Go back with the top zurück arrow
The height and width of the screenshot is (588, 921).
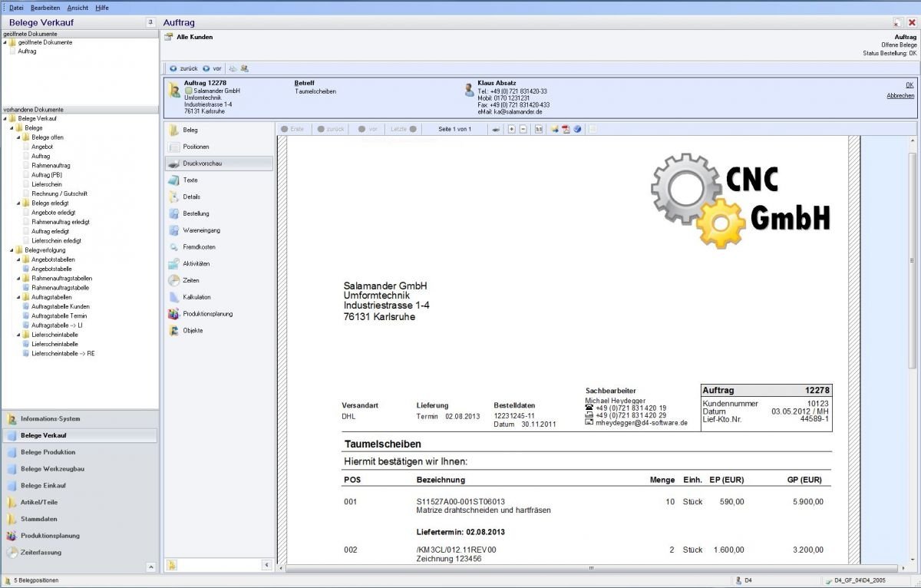(183, 68)
